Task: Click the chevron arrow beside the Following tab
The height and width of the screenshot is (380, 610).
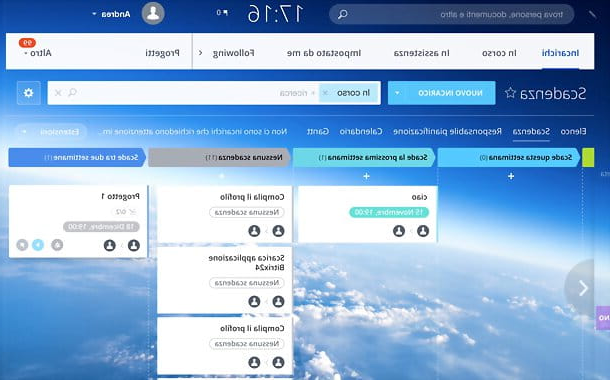Action: [x=201, y=53]
